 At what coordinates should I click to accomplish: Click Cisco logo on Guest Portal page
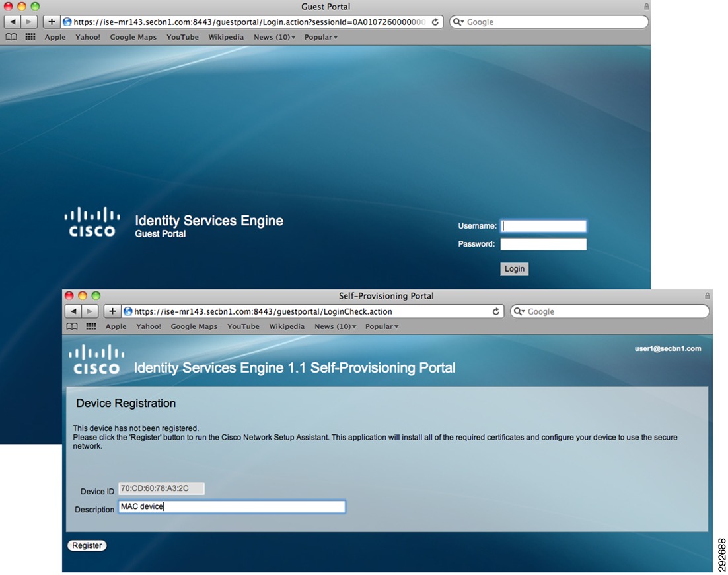92,222
